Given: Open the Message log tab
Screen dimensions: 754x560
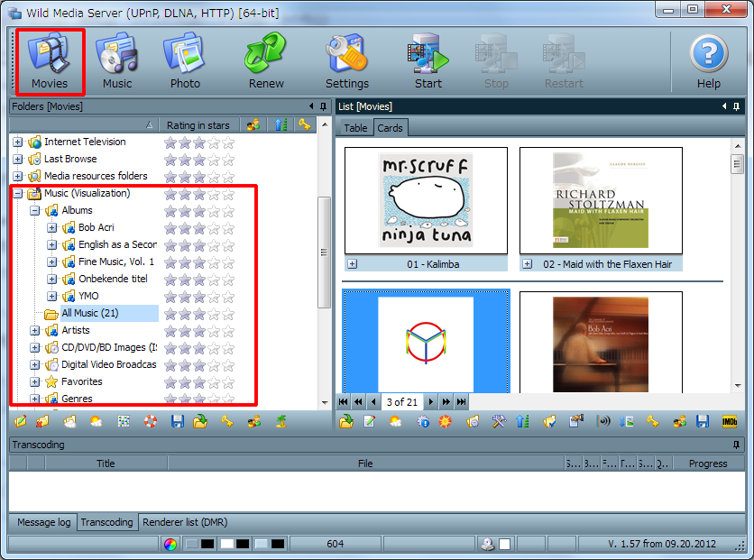Looking at the screenshot, I should click(44, 522).
